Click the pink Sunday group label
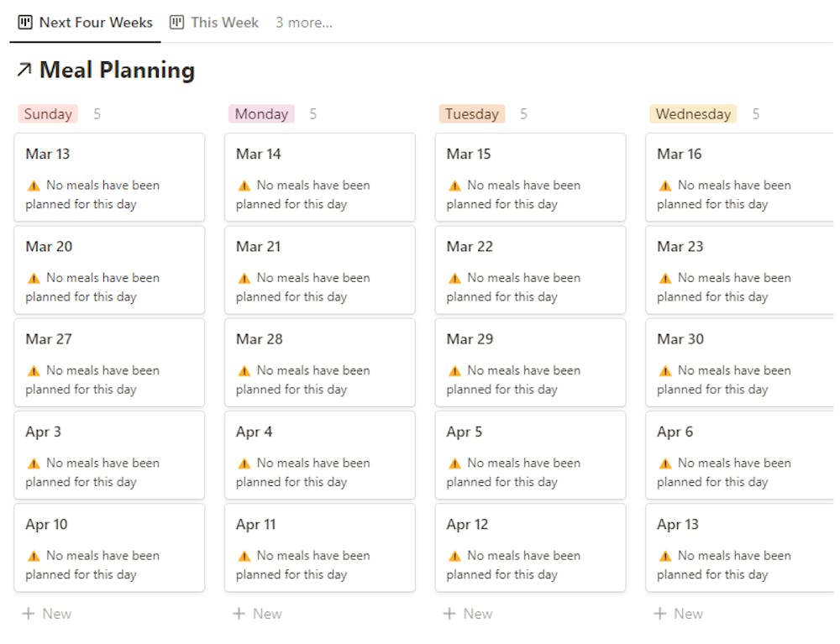The image size is (840, 644). coord(48,114)
